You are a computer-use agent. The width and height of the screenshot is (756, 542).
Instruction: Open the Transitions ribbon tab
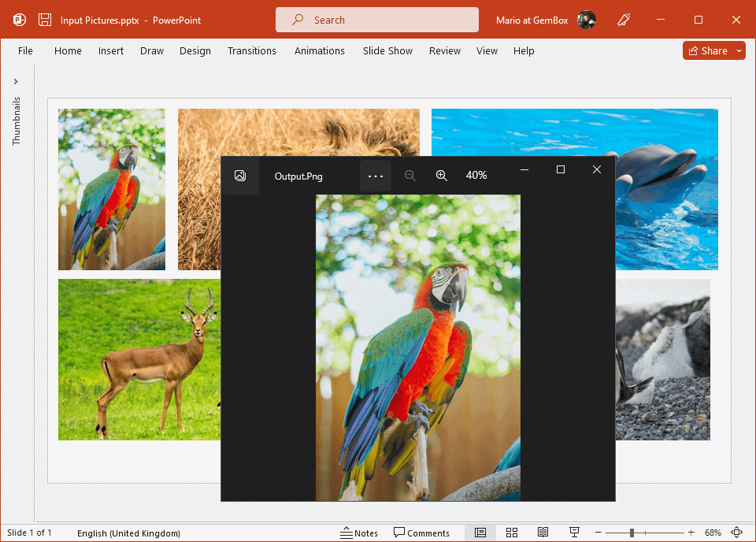click(x=252, y=50)
